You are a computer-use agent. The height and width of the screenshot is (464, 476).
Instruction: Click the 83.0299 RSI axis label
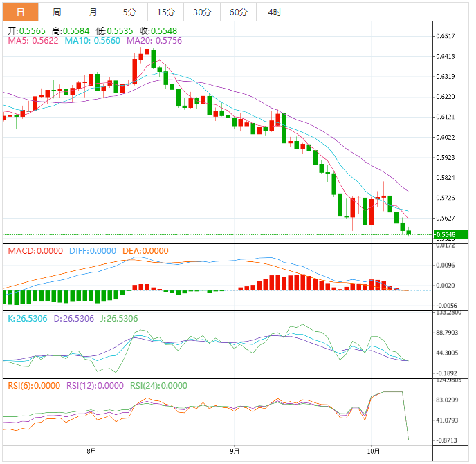447,400
